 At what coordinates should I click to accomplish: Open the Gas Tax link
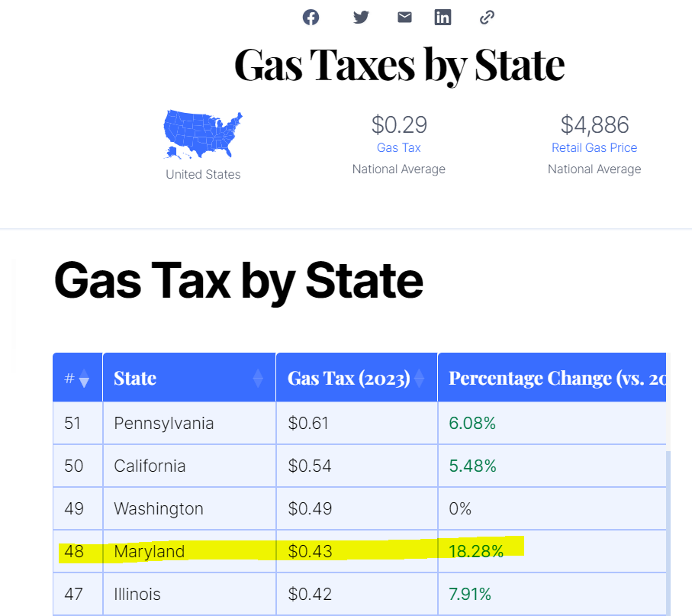coord(398,147)
